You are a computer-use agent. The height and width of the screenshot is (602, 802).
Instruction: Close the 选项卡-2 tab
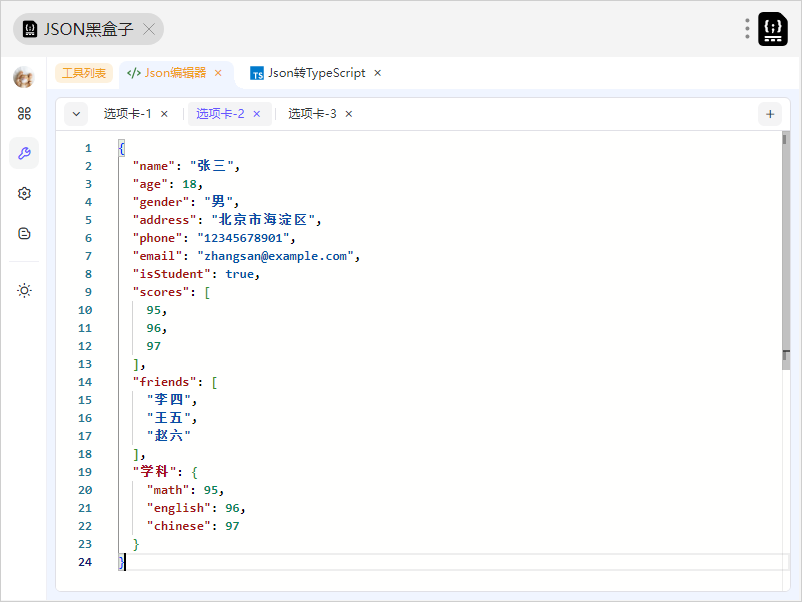257,114
